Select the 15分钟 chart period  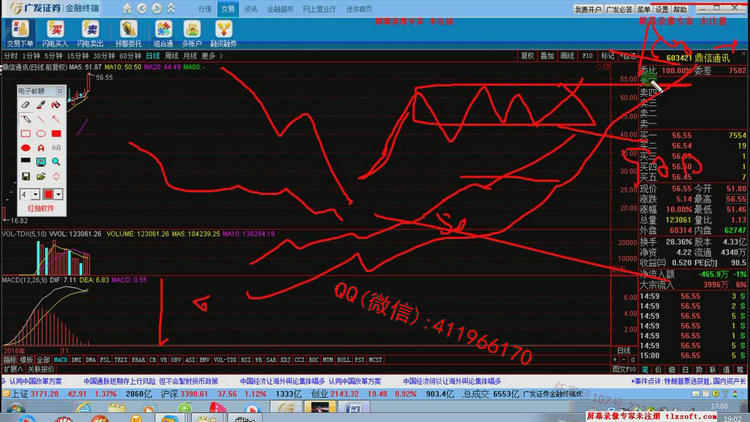point(77,56)
